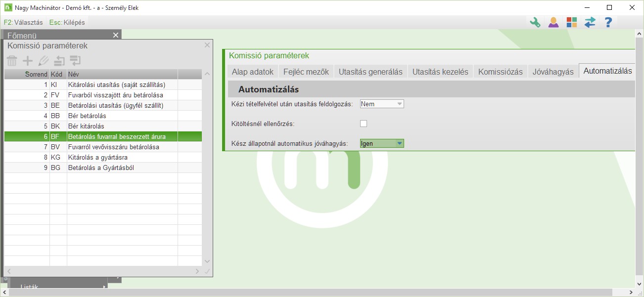Select the Kitárolás a gyártásra row

pos(103,157)
